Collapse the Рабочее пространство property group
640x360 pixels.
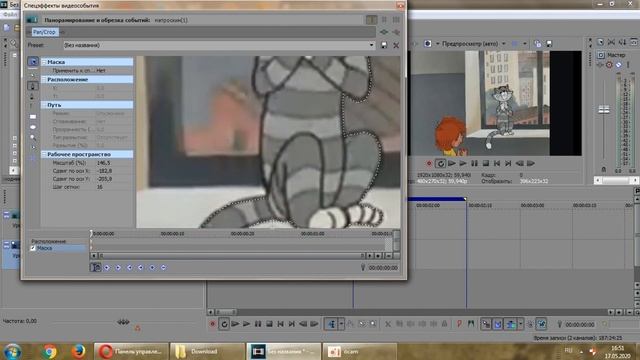44,154
